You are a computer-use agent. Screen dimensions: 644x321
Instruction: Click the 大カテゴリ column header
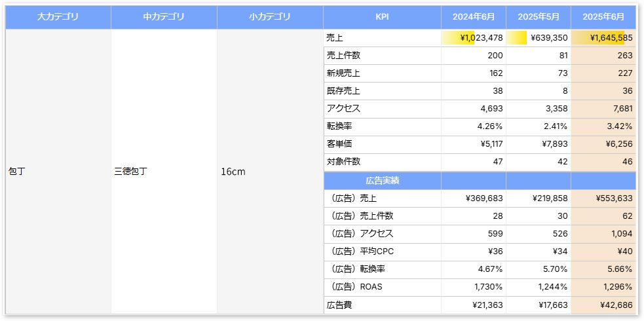(x=58, y=17)
